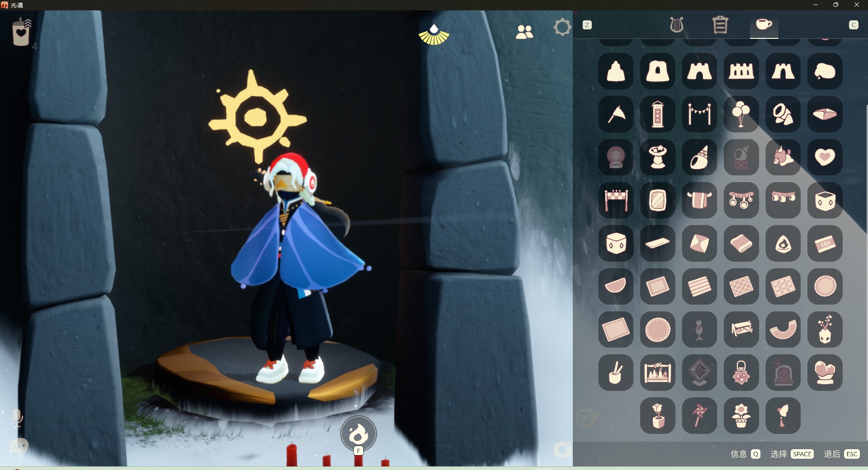The width and height of the screenshot is (868, 470).
Task: Select the bird ornament with tassel prop
Action: 783,415
